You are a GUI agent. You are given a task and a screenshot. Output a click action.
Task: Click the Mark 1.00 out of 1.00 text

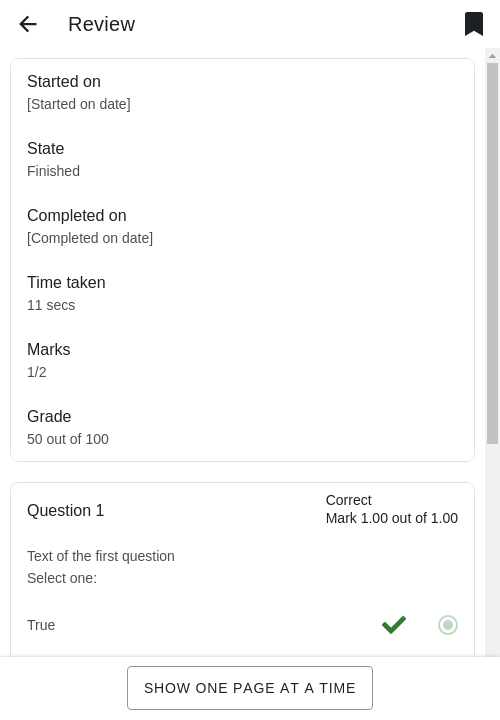(x=392, y=518)
